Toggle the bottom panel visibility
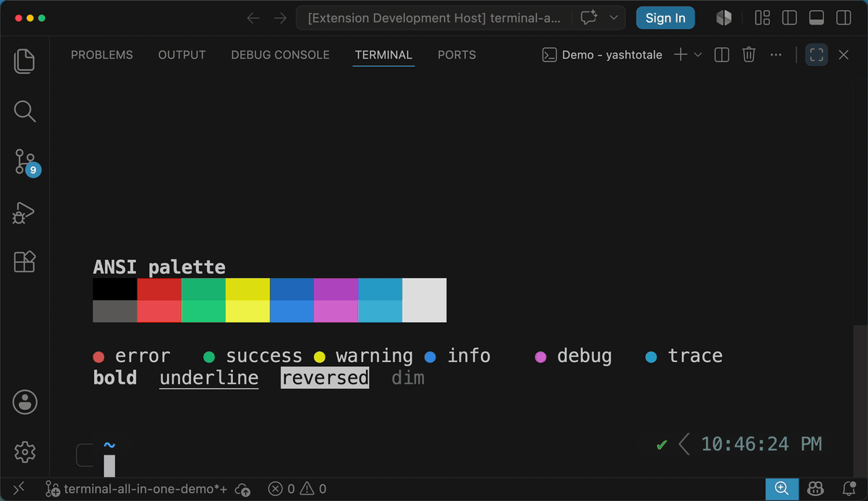This screenshot has width=868, height=501. click(817, 18)
